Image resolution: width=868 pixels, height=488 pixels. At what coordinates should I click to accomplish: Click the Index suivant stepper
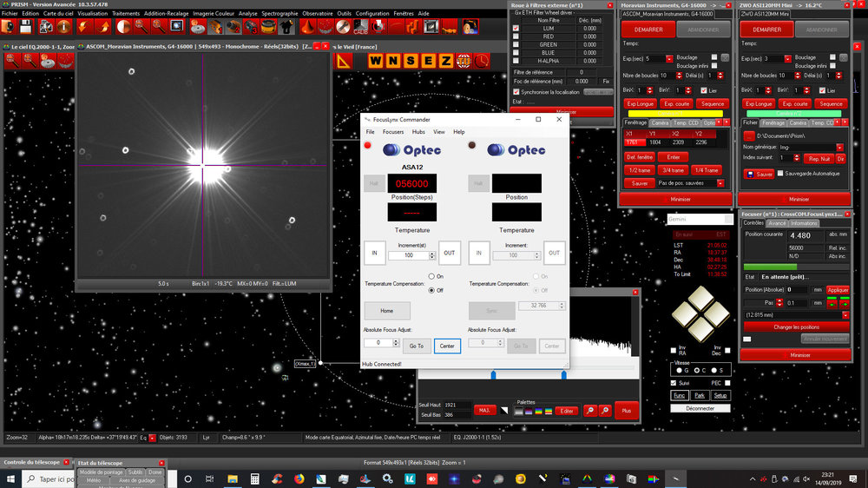(797, 158)
